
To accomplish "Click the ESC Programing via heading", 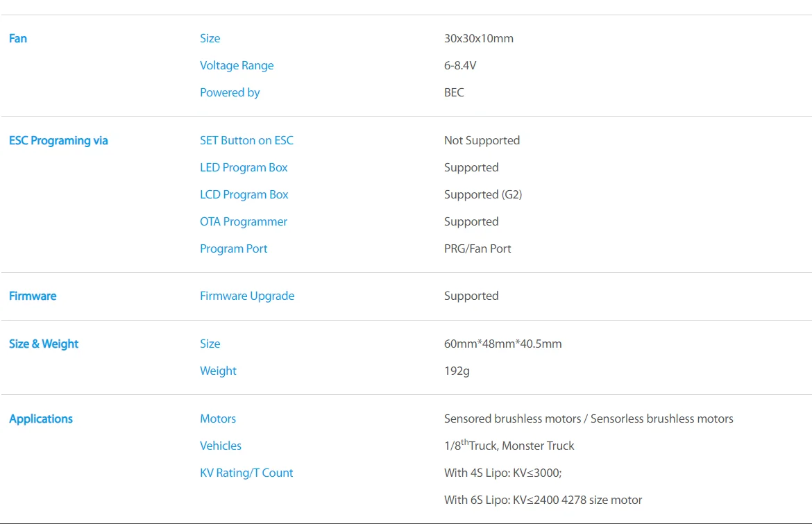I will pos(58,141).
